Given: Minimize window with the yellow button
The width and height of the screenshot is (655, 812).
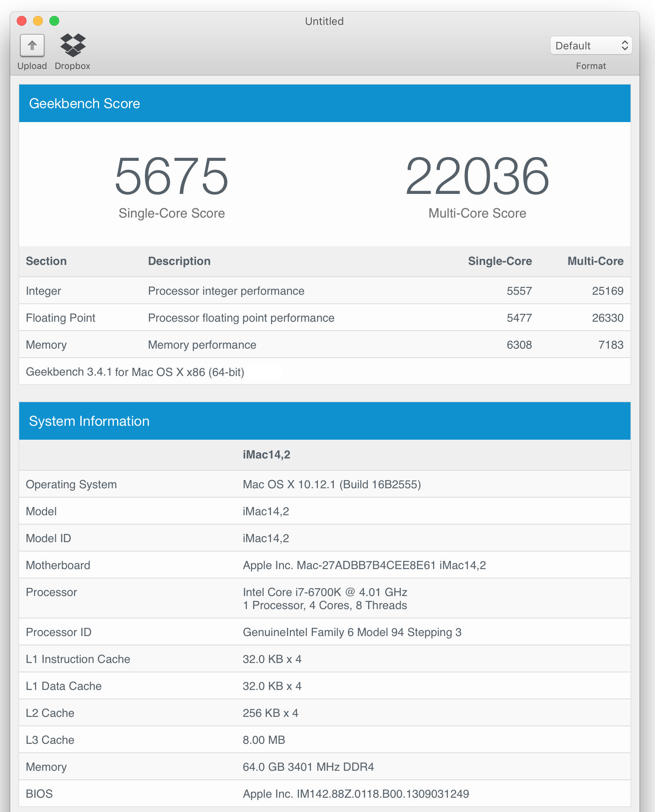Looking at the screenshot, I should point(38,21).
